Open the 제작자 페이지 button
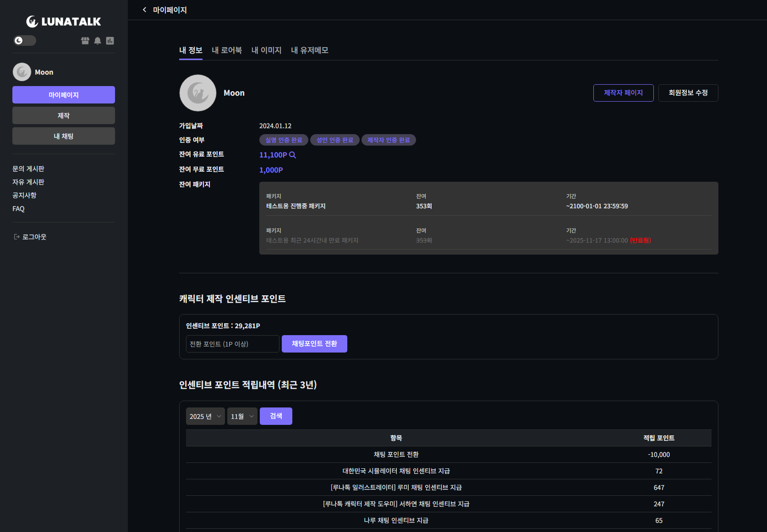 (623, 93)
